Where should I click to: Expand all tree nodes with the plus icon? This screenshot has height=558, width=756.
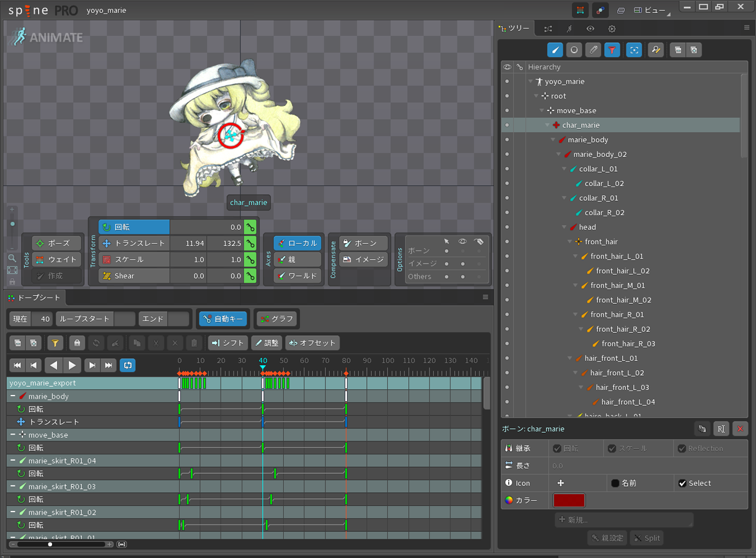tap(694, 50)
